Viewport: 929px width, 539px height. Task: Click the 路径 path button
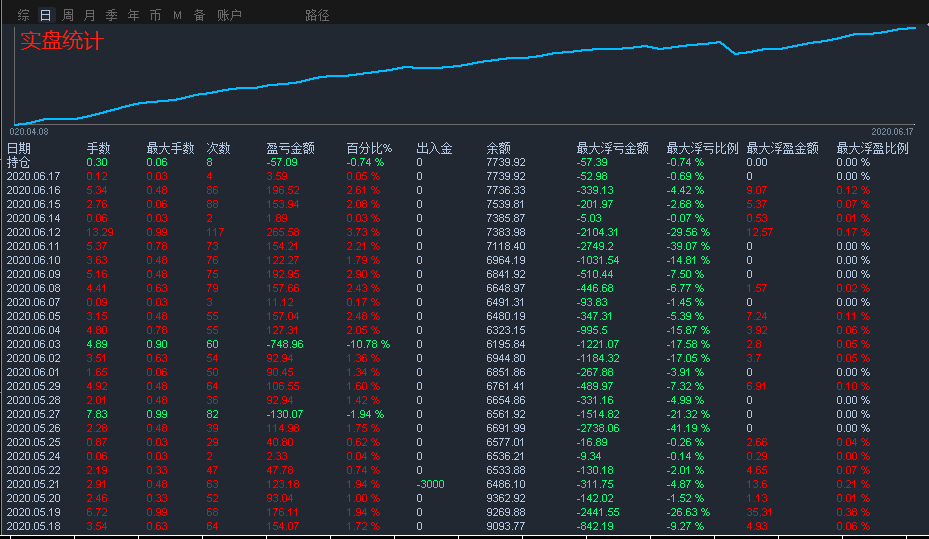(317, 15)
